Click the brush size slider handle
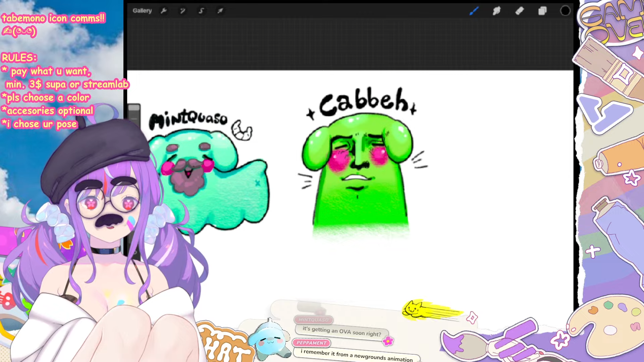Screen dimensions: 644x362 [x=134, y=108]
